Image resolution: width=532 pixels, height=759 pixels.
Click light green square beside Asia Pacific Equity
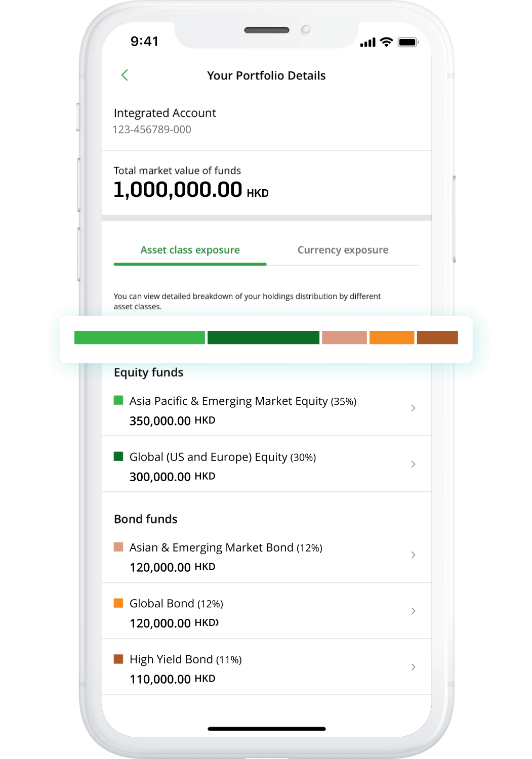(118, 400)
